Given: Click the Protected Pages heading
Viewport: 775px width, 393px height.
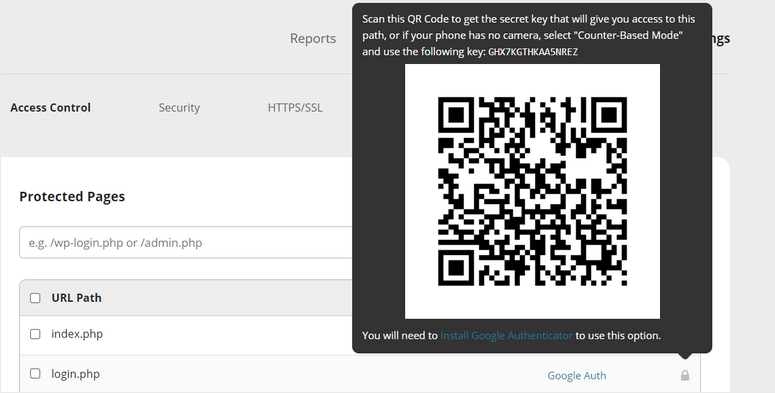Looking at the screenshot, I should [72, 196].
